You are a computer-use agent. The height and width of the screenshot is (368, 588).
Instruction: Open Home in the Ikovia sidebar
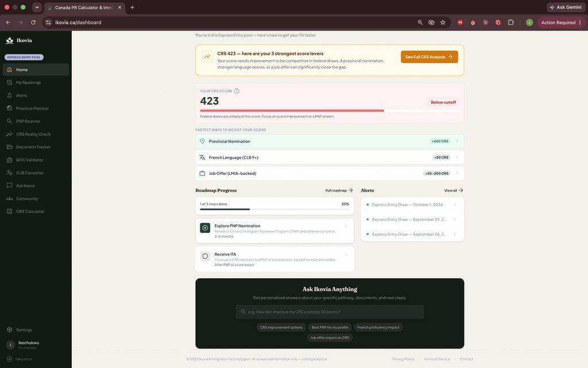coord(36,70)
